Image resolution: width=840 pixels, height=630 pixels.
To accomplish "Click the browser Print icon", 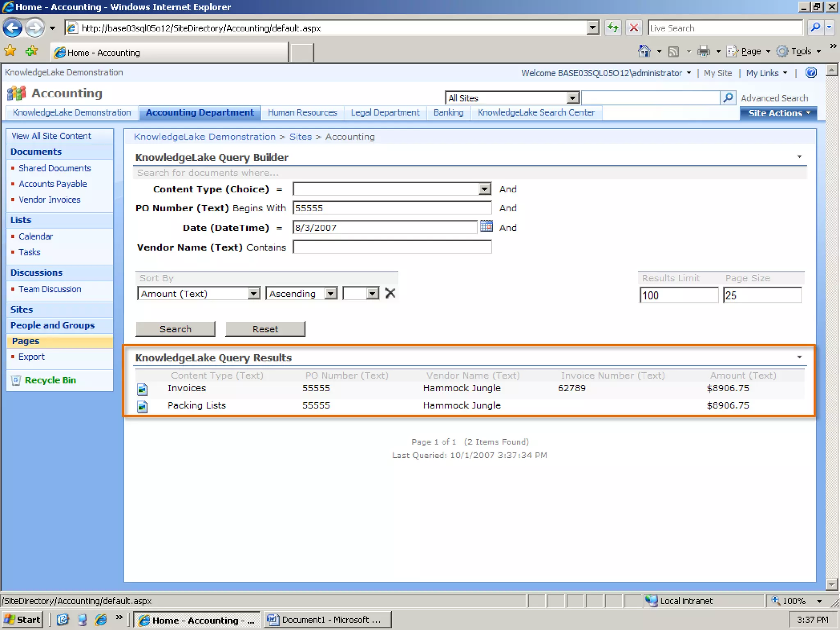I will [703, 52].
